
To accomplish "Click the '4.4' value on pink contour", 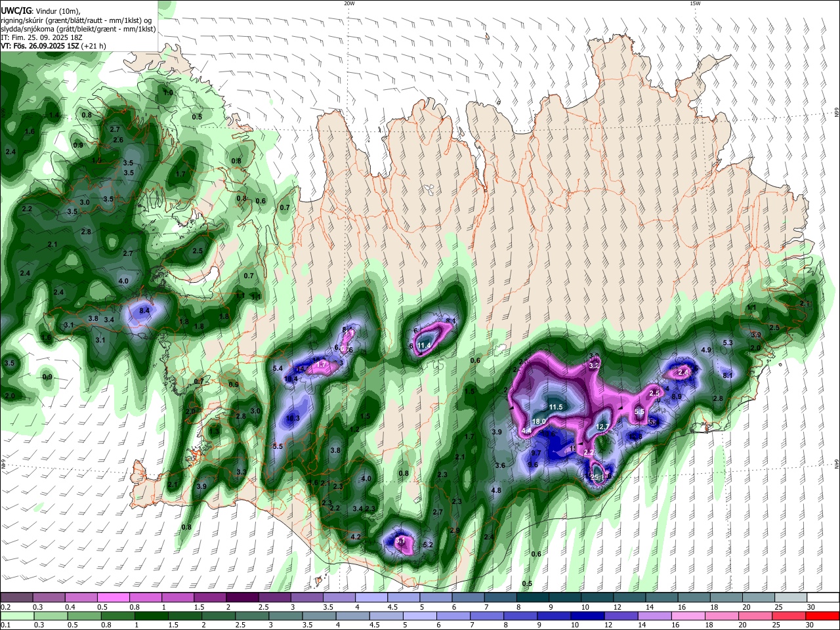I will (x=526, y=430).
